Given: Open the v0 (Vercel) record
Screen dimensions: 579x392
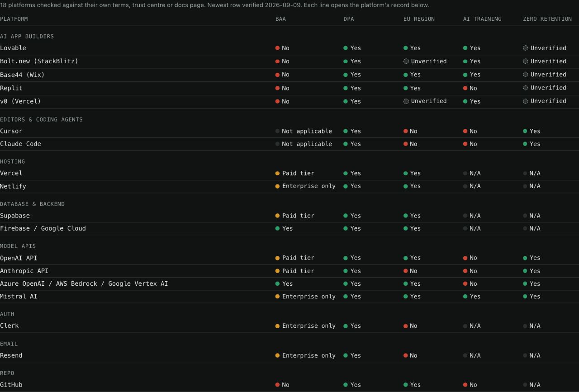Looking at the screenshot, I should click(289, 101).
